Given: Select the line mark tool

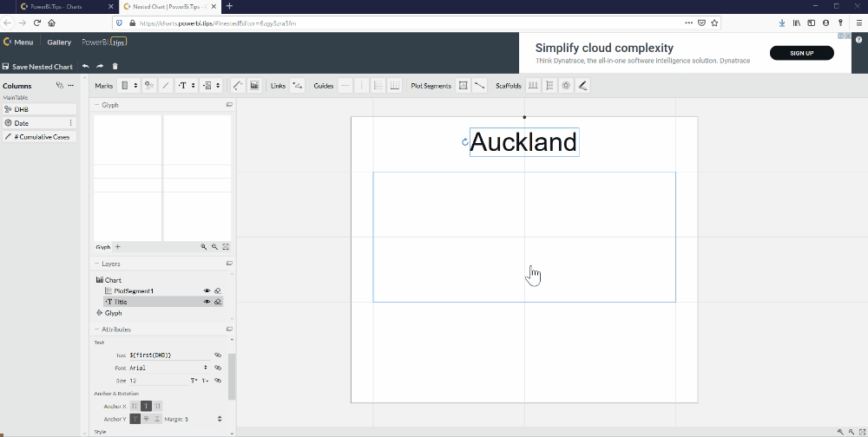Looking at the screenshot, I should 165,85.
